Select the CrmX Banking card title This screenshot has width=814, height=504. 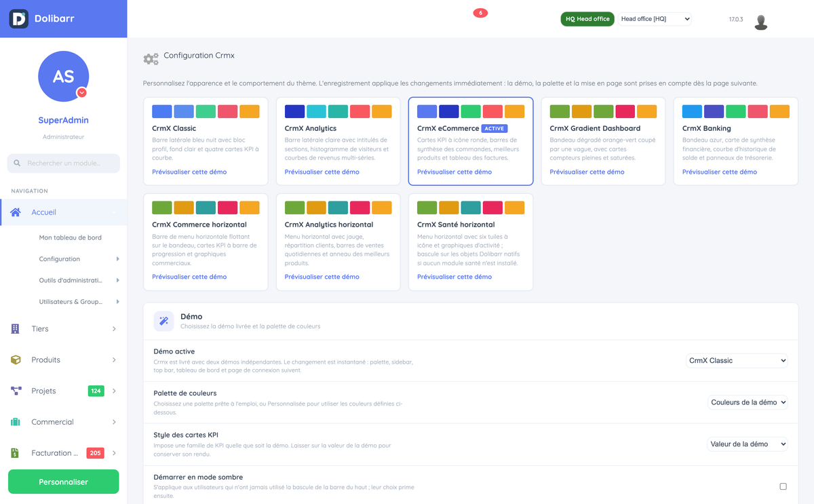tap(707, 128)
